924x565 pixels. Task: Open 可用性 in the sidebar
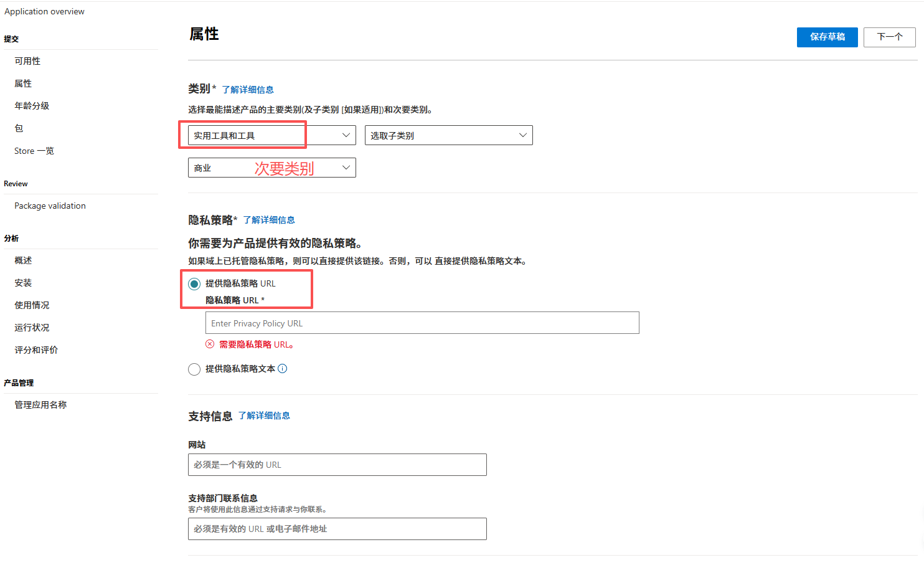tap(27, 61)
